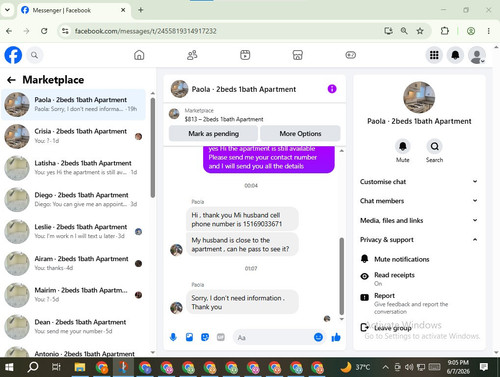Open the browser zoom magnifier icon
This screenshot has height=377, width=500.
coord(404,31)
